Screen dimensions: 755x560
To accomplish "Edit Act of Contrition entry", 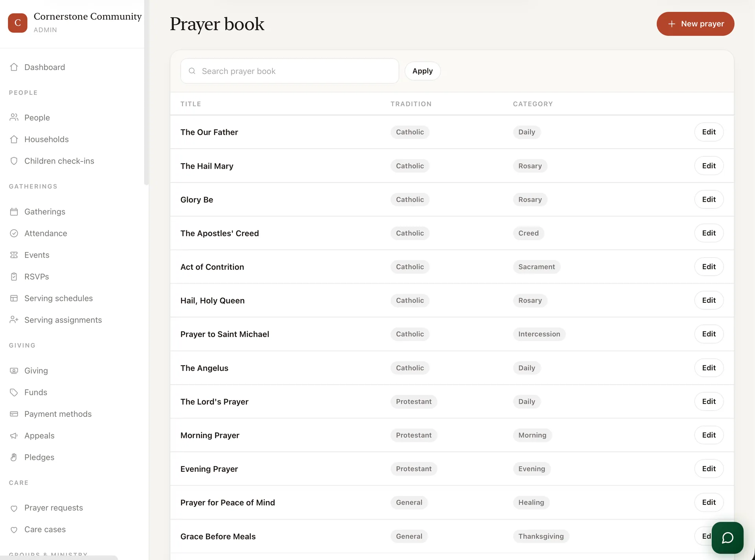I will point(709,267).
